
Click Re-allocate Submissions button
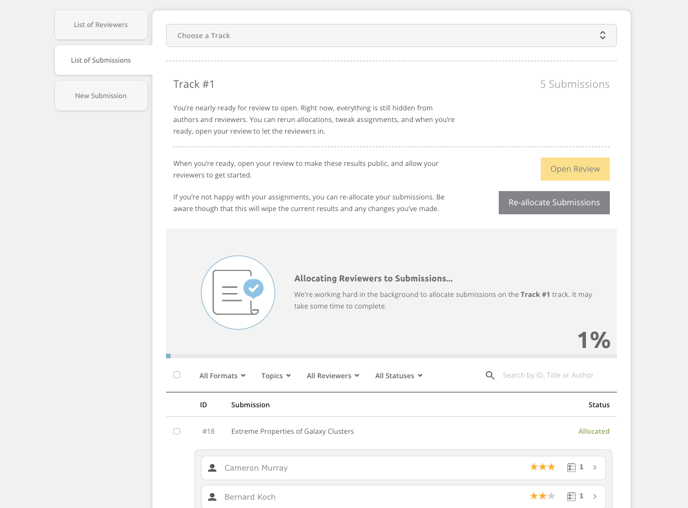(554, 202)
